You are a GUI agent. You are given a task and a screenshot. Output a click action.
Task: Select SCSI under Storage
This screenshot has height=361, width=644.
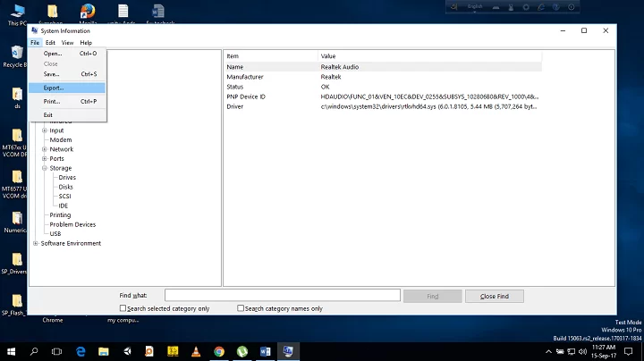point(65,197)
